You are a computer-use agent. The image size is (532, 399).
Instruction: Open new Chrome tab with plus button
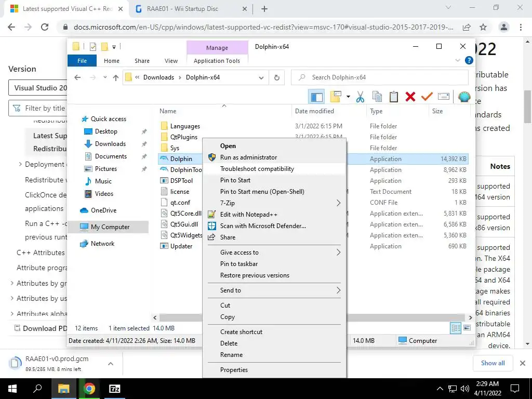tap(264, 9)
